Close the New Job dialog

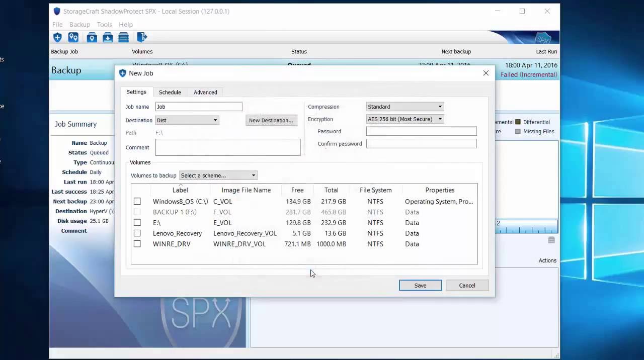[x=486, y=73]
